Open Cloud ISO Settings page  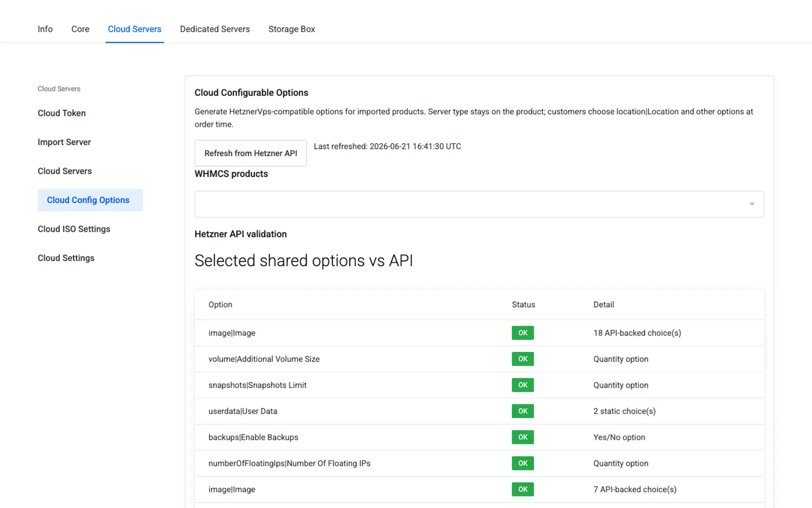[x=74, y=229]
